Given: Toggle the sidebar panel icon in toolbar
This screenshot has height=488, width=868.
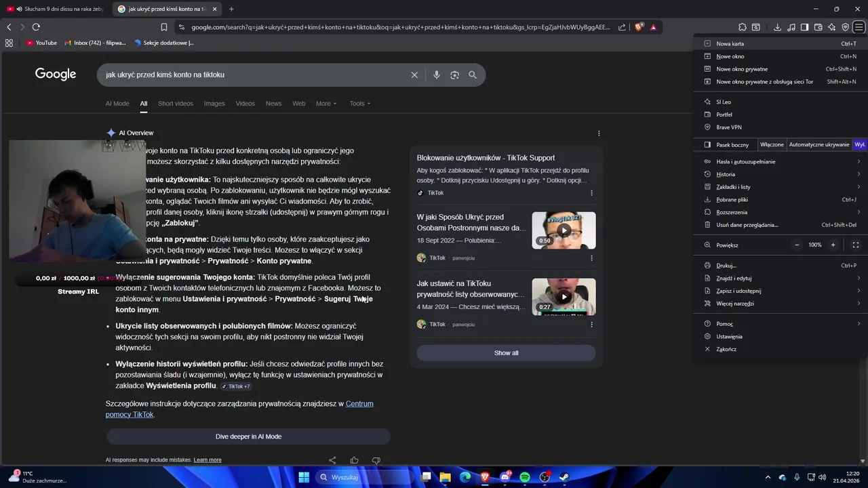Looking at the screenshot, I should 804,27.
